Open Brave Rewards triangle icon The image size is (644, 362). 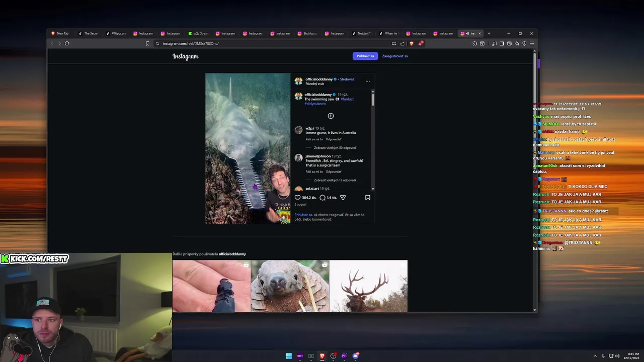pyautogui.click(x=420, y=43)
